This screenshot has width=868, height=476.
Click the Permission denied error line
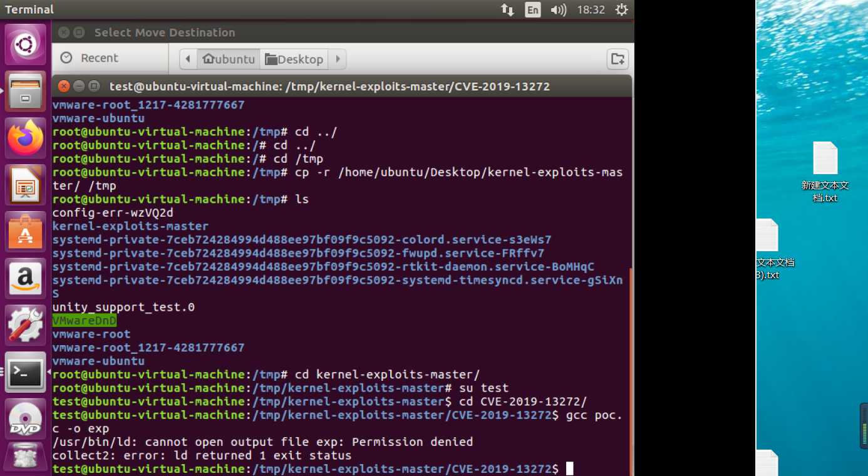pos(262,442)
